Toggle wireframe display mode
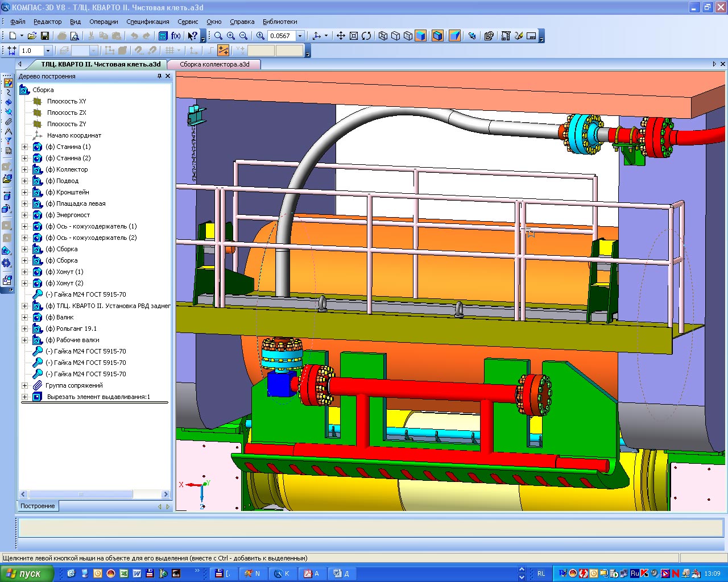Screen dimensions: 728x582 (x=383, y=36)
